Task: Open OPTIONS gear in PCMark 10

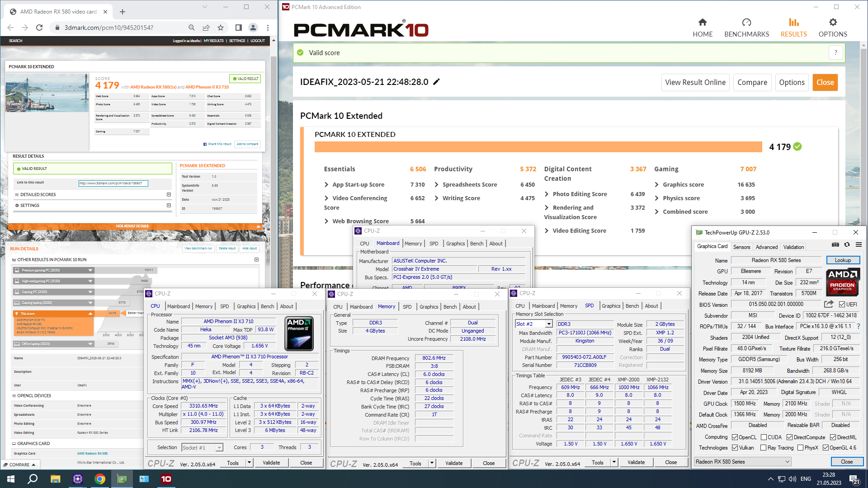Action: point(833,28)
